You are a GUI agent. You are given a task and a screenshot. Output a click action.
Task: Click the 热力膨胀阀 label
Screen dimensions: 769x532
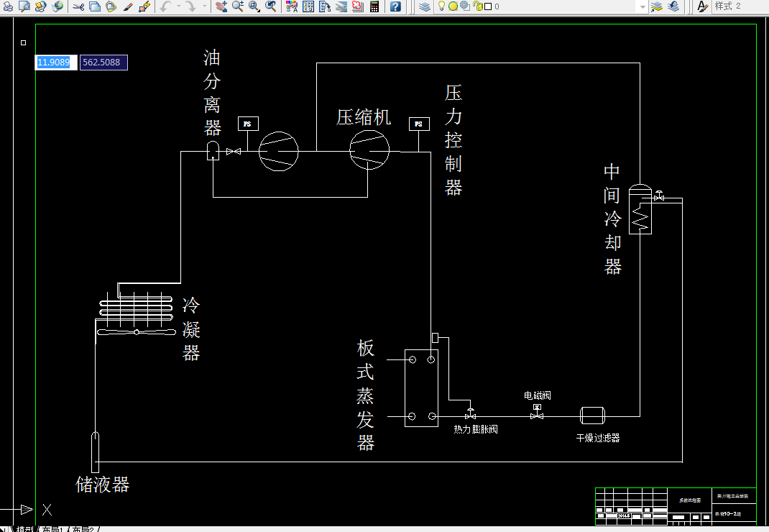coord(475,429)
